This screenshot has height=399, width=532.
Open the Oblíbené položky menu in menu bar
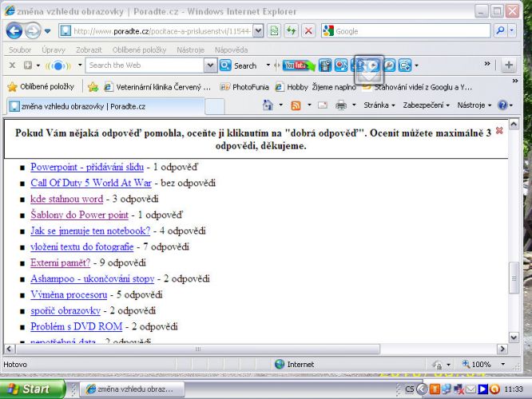[x=140, y=49]
